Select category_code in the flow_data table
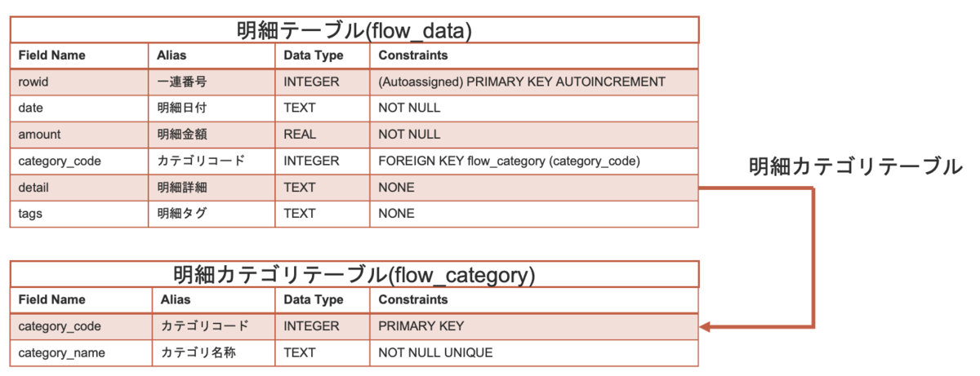980x376 pixels. click(81, 161)
